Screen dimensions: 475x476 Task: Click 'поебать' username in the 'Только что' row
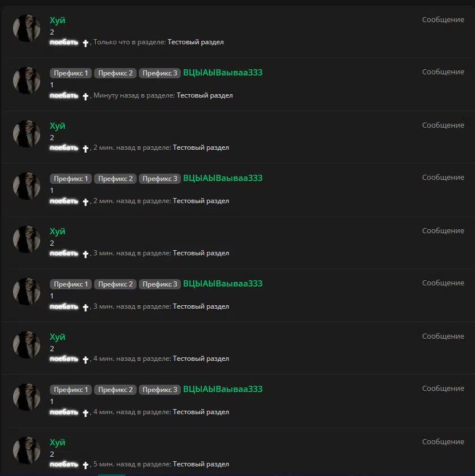(64, 42)
